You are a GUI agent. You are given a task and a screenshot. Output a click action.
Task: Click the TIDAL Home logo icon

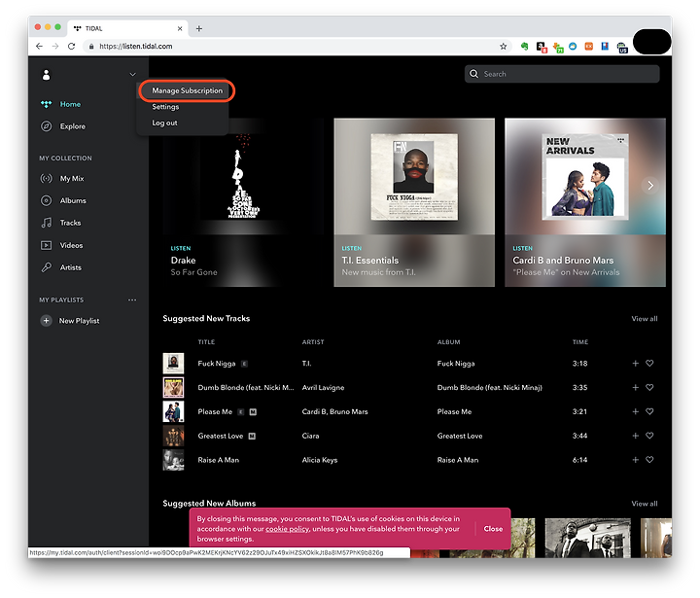[x=47, y=104]
